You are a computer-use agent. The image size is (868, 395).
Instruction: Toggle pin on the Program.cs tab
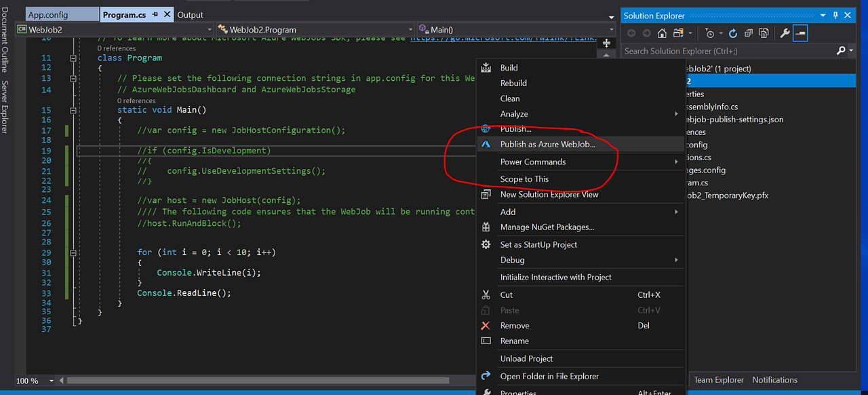tap(155, 15)
